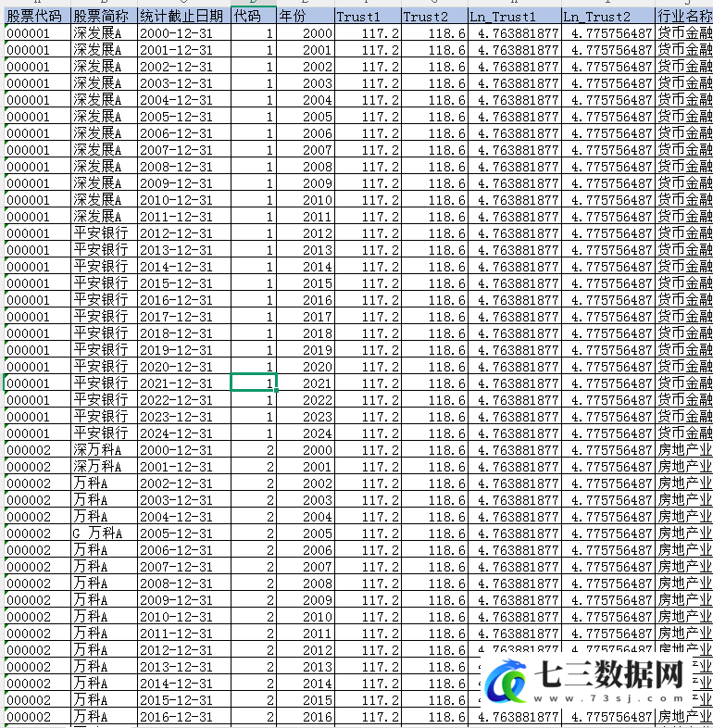Image resolution: width=713 pixels, height=728 pixels.
Task: Select the Ln_Trust2 header cell
Action: (608, 17)
